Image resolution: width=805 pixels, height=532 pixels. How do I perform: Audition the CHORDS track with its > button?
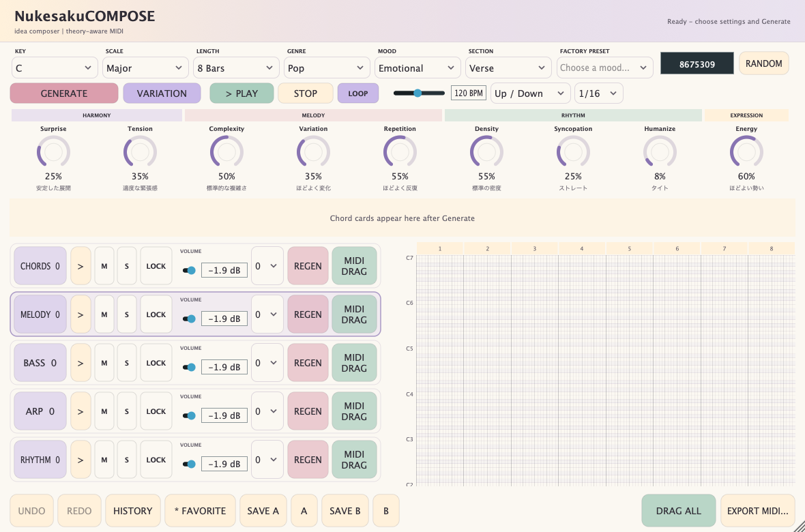tap(80, 266)
